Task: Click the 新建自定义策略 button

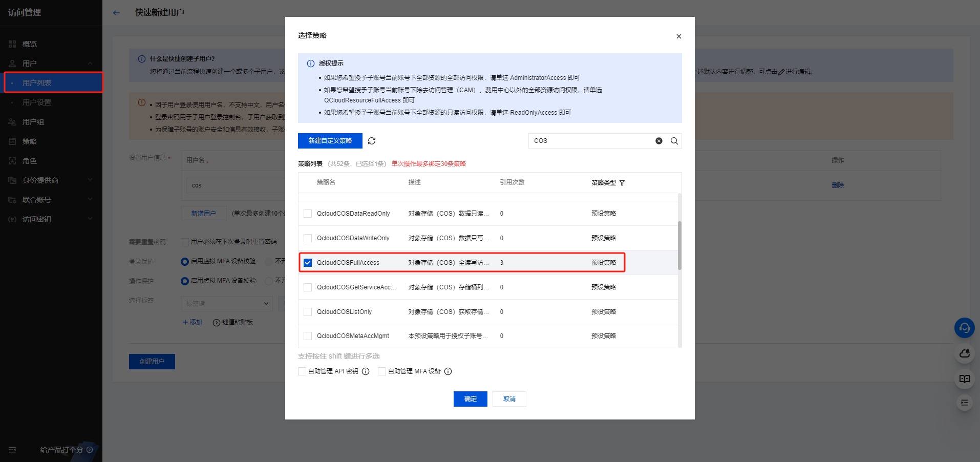Action: tap(330, 141)
